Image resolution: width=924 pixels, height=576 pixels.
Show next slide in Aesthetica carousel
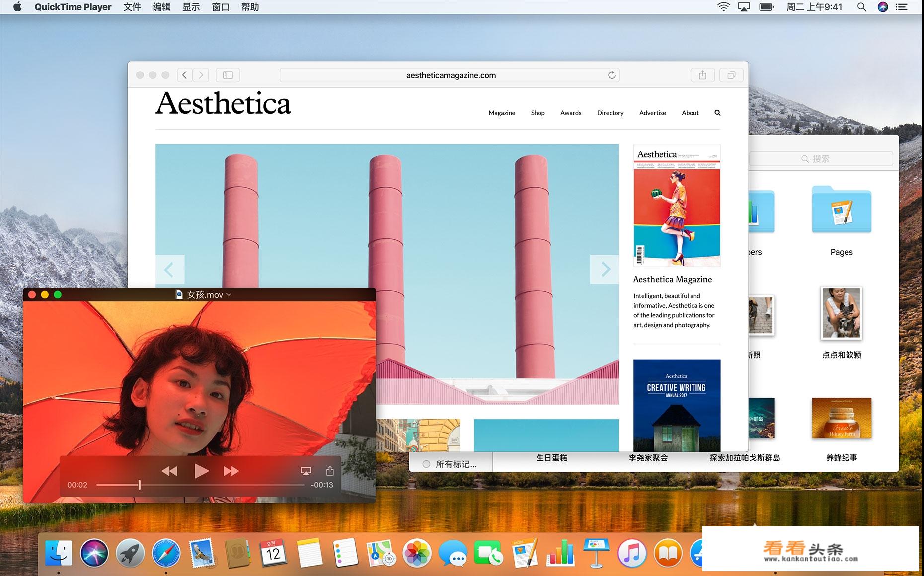(x=605, y=270)
